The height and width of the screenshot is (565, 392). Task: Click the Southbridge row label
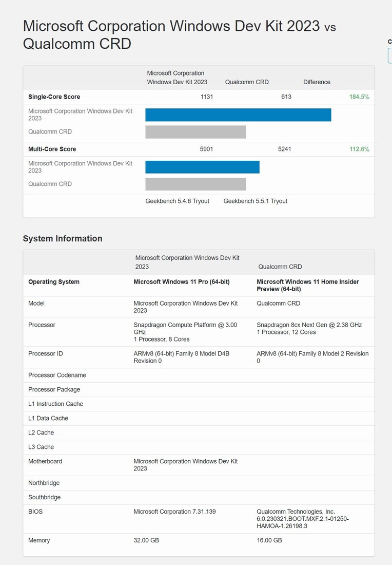point(44,497)
